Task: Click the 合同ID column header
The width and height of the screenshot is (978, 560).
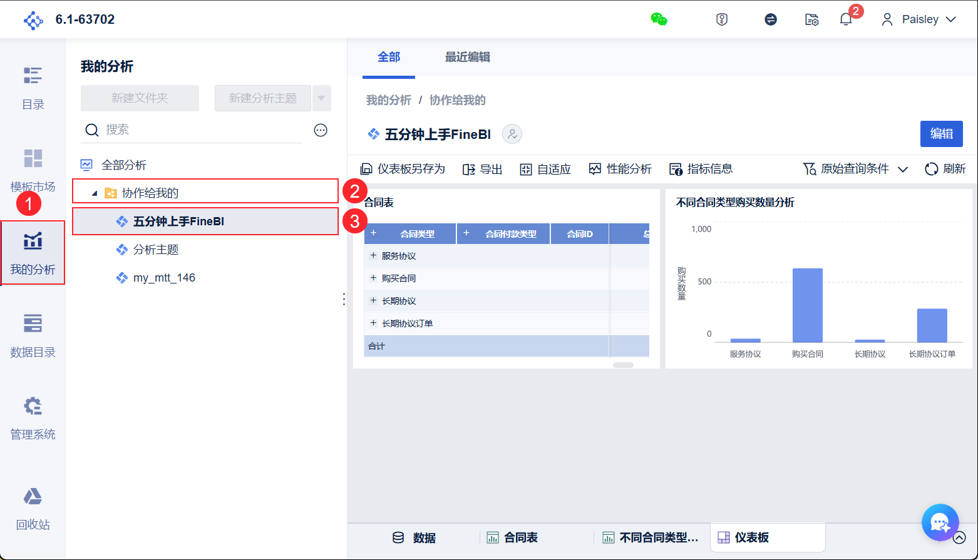Action: point(580,234)
